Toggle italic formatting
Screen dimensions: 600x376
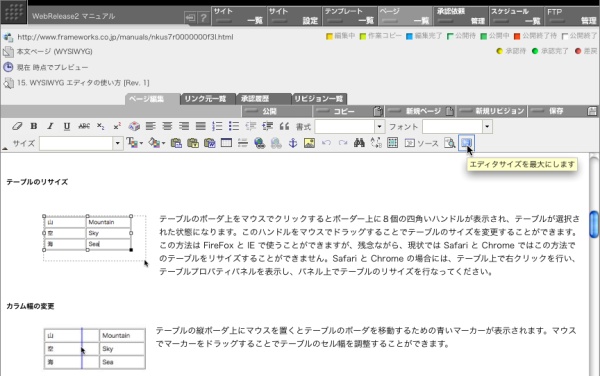[x=50, y=126]
